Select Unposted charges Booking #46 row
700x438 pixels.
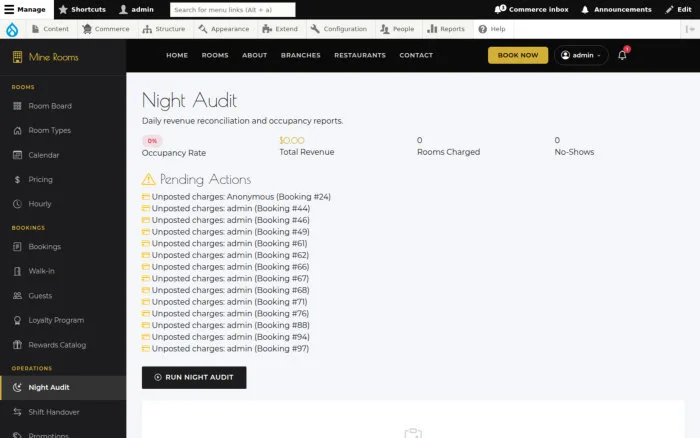pos(225,220)
